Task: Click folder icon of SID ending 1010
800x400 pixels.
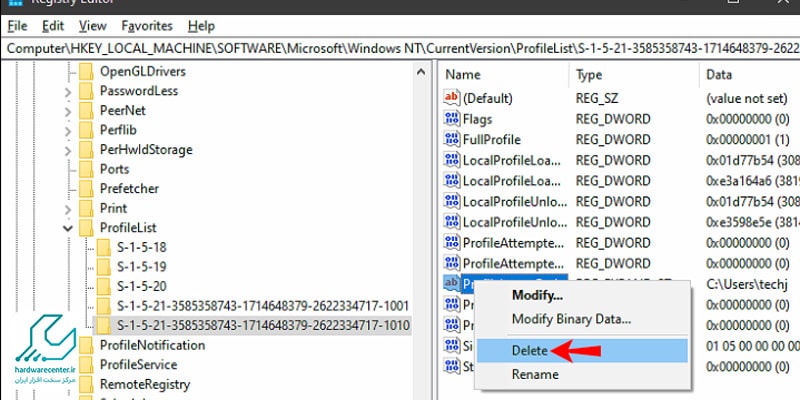Action: (104, 325)
